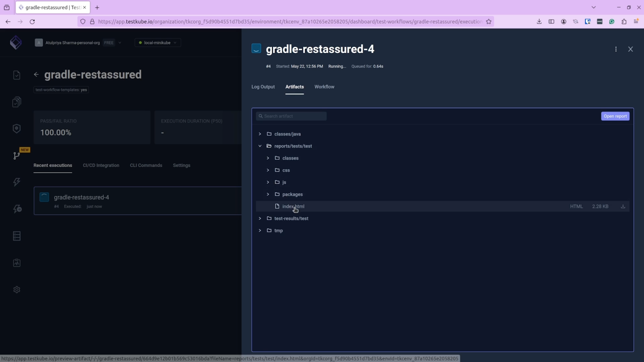Open the Firefox sidebar panel toggle icon

coord(551,22)
